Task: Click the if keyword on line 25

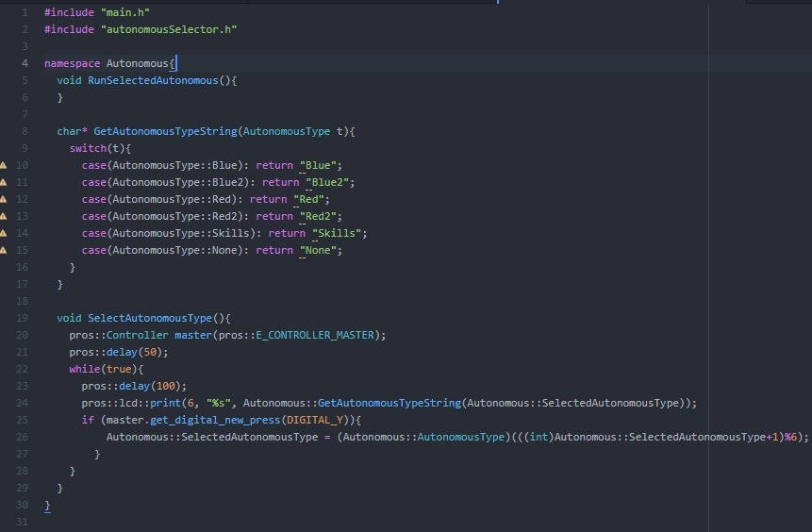Action: 88,420
